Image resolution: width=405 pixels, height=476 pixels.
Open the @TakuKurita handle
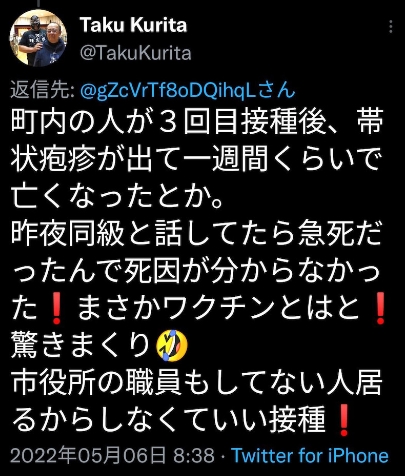[x=136, y=53]
